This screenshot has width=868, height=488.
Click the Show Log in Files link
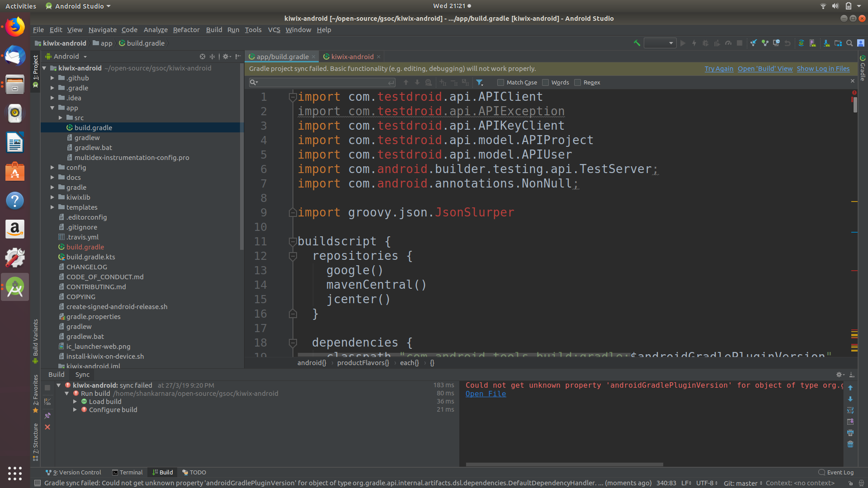[823, 69]
